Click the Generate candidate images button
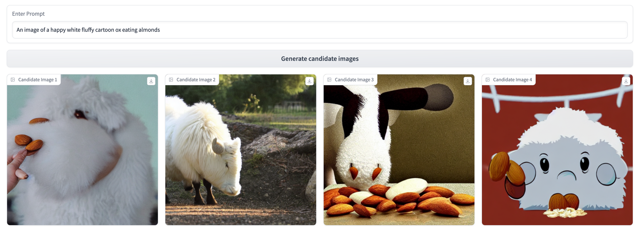 click(320, 59)
